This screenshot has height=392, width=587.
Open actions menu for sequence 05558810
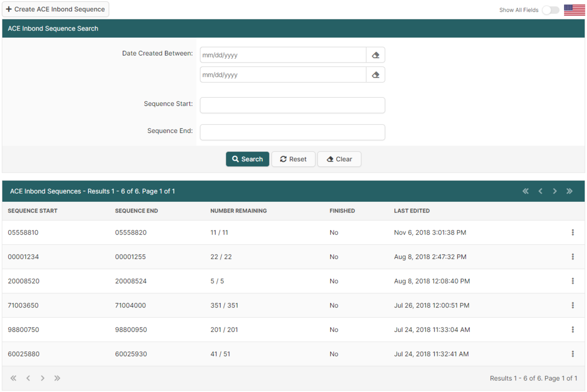[x=573, y=232]
